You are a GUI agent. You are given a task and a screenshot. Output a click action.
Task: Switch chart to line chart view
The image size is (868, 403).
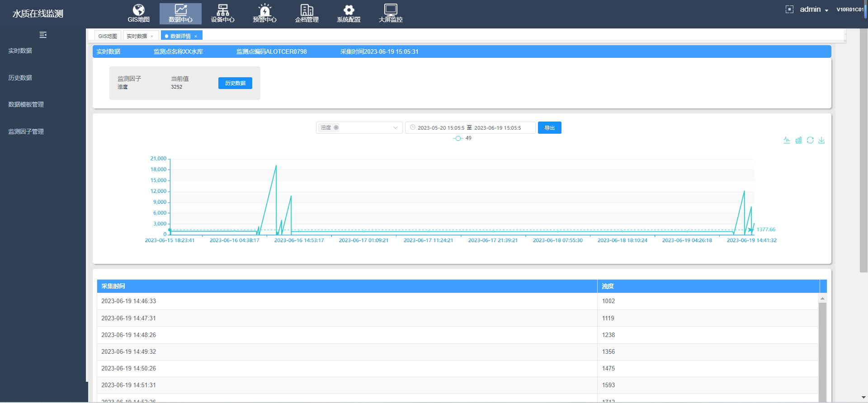(x=787, y=141)
